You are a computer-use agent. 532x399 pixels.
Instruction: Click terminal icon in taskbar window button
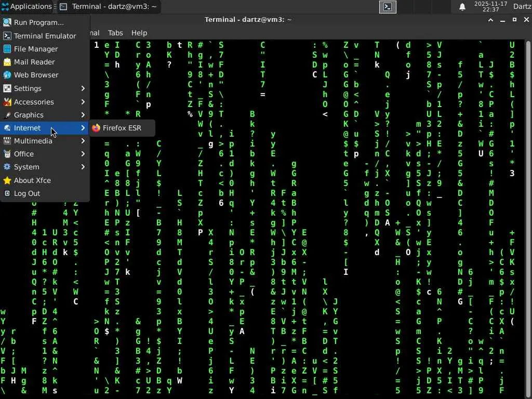(63, 6)
